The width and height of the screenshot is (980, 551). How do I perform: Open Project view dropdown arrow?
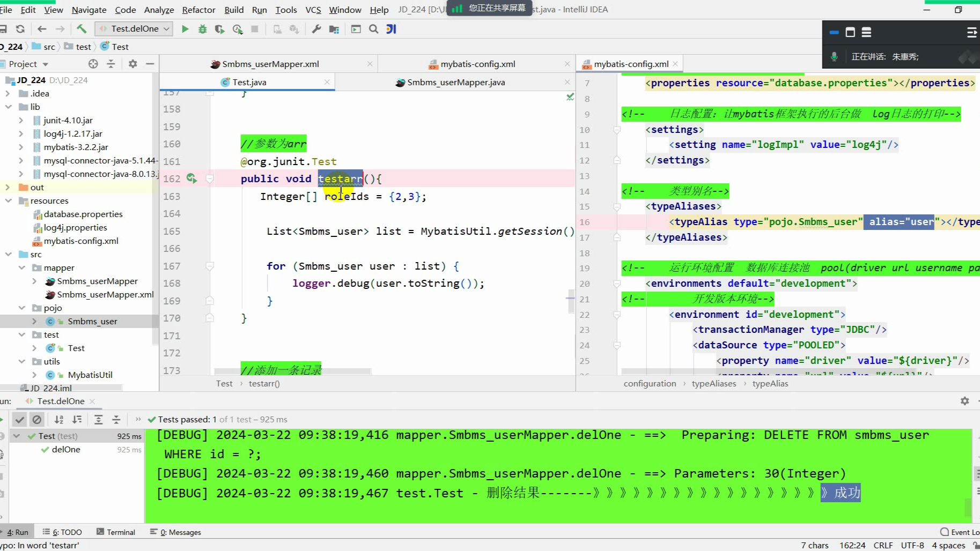point(46,64)
